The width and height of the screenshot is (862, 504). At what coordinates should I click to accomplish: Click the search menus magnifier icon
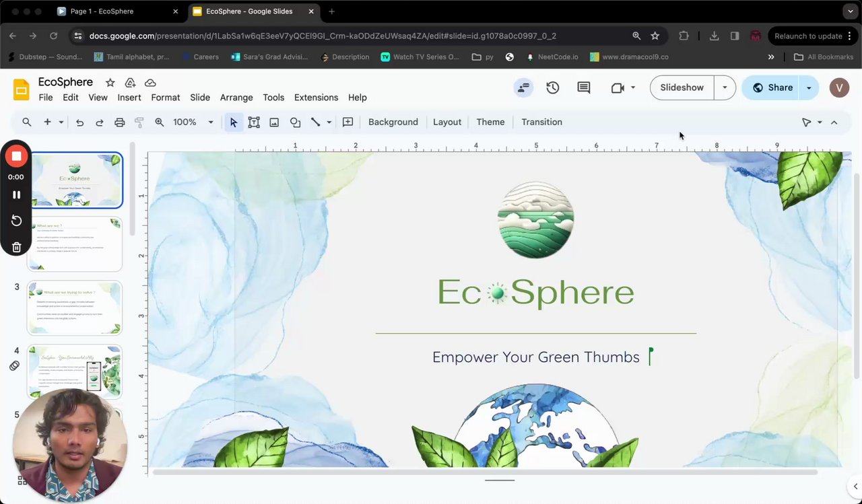[x=27, y=122]
